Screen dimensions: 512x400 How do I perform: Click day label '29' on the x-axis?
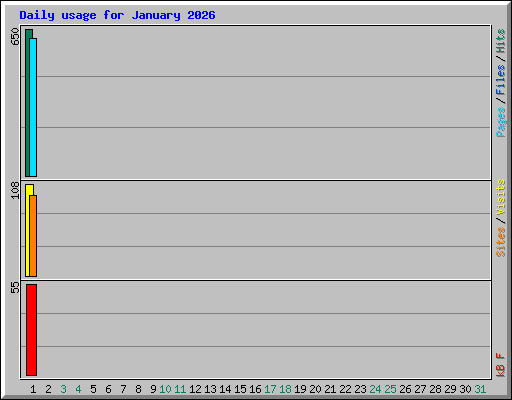(x=450, y=389)
